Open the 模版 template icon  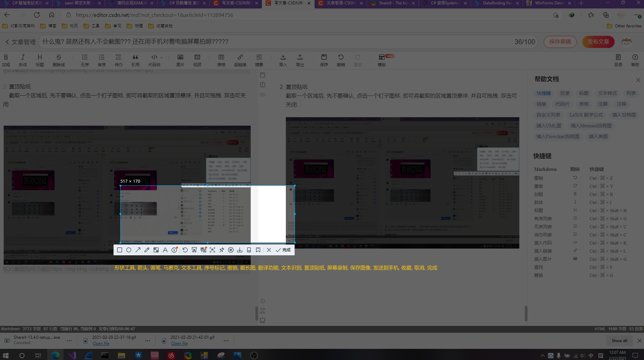pos(382,60)
